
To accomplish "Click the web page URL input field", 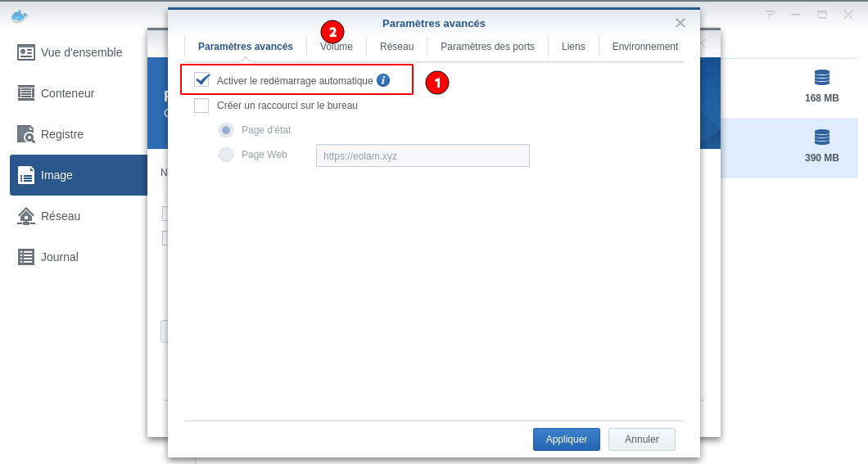I will (423, 155).
